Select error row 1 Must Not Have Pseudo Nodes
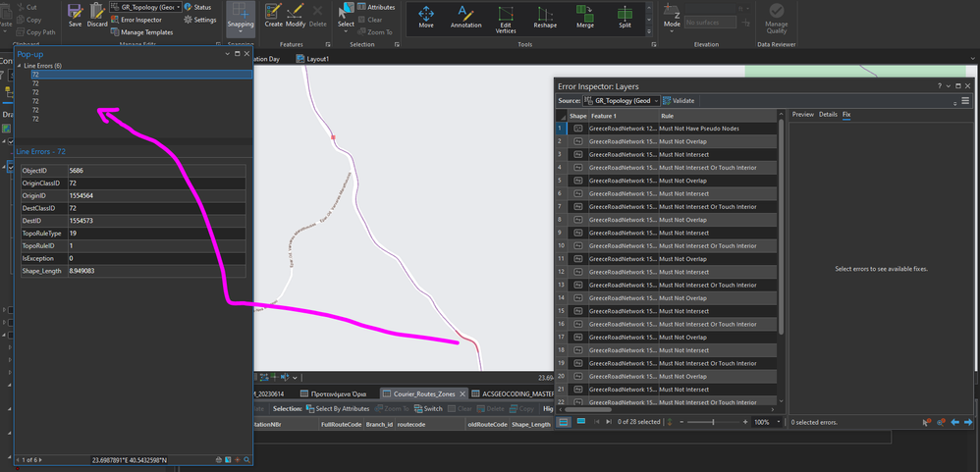This screenshot has width=980, height=472. (666, 129)
